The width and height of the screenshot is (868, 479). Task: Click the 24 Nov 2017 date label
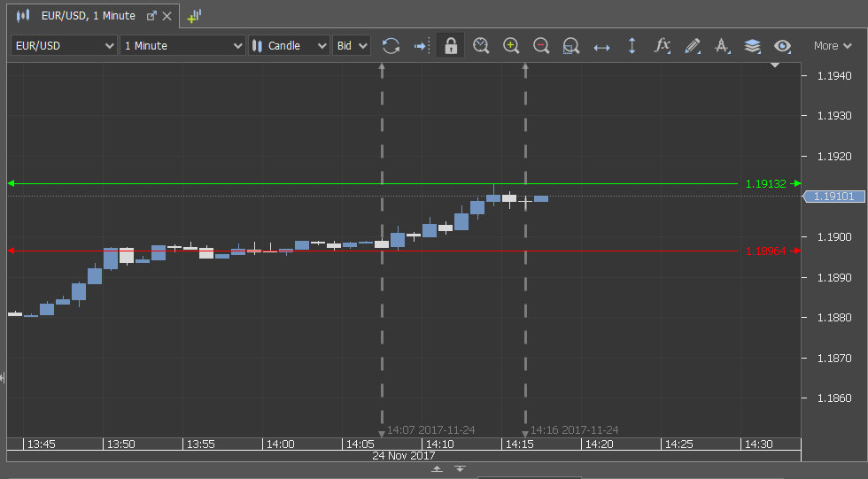(404, 456)
